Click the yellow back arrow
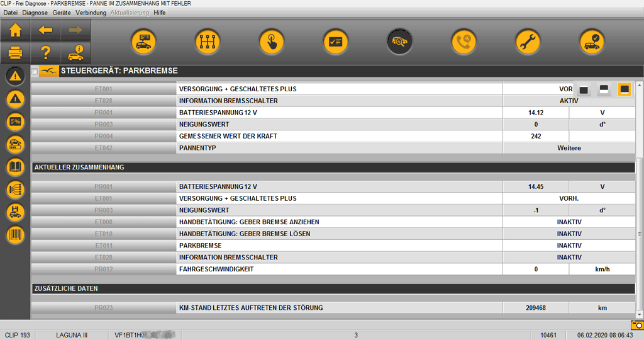This screenshot has width=644, height=340. pyautogui.click(x=45, y=30)
